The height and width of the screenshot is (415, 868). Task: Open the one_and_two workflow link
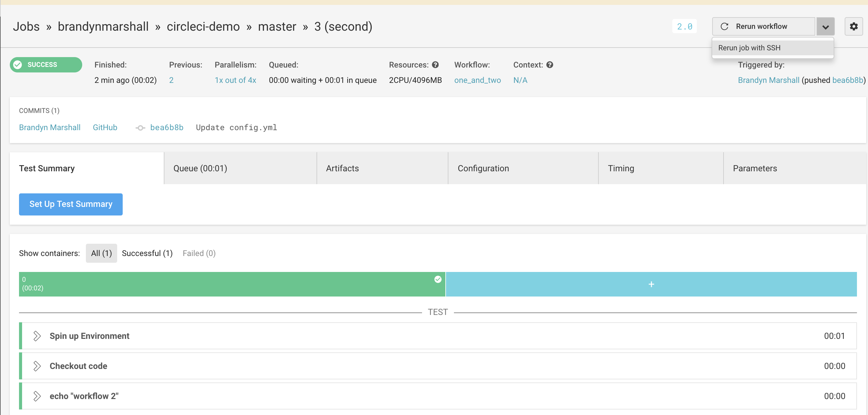click(478, 80)
